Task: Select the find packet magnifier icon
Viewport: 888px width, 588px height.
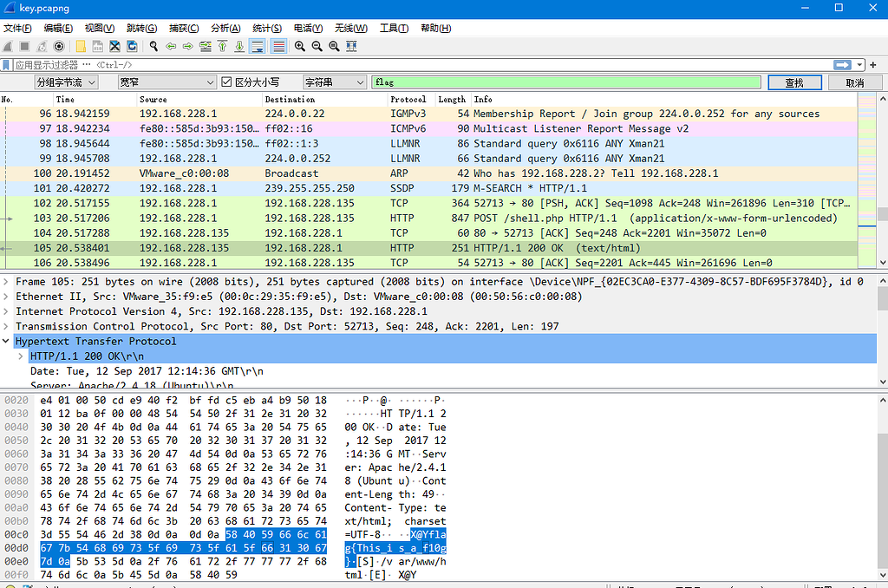Action: tap(153, 46)
